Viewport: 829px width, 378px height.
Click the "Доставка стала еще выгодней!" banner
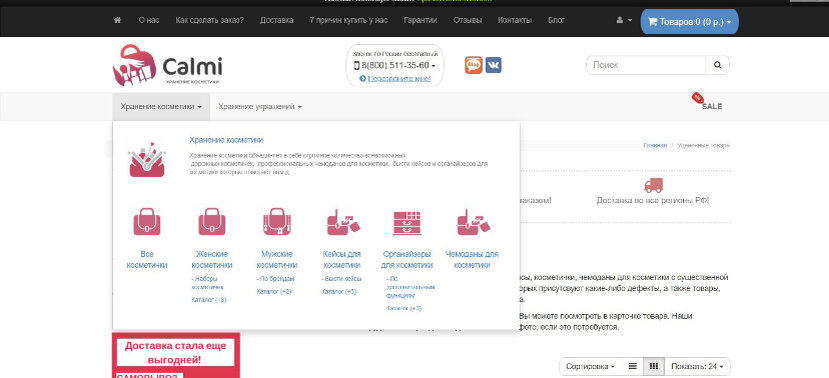pyautogui.click(x=176, y=353)
